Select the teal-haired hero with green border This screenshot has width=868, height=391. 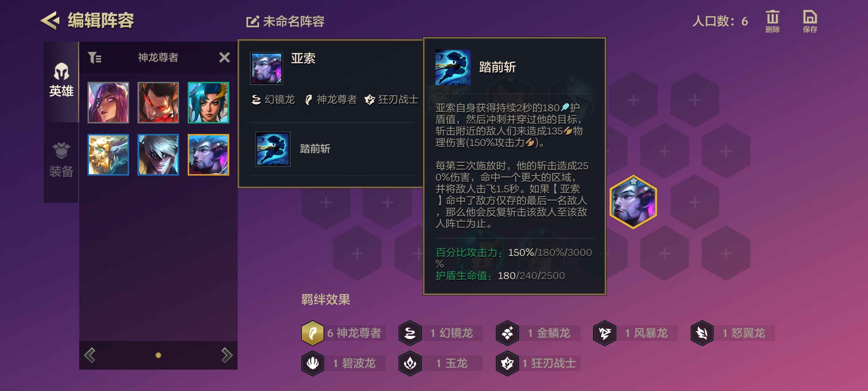click(x=208, y=102)
